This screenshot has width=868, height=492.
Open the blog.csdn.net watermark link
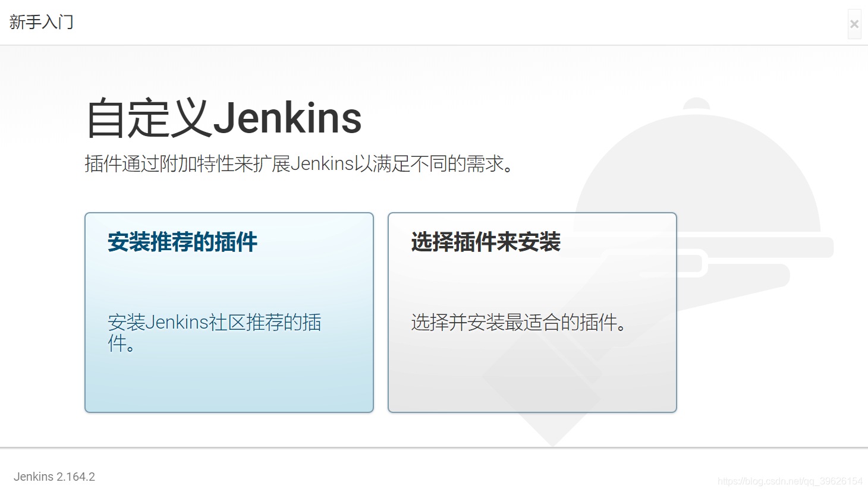pyautogui.click(x=790, y=481)
